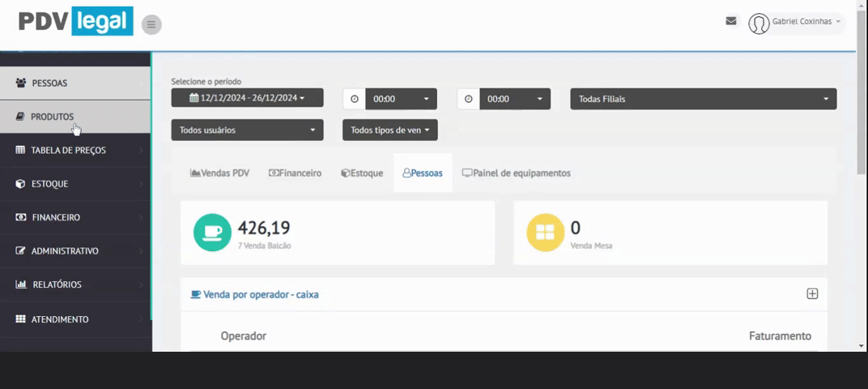Click the Venda por operador - caixa link

pyautogui.click(x=254, y=295)
